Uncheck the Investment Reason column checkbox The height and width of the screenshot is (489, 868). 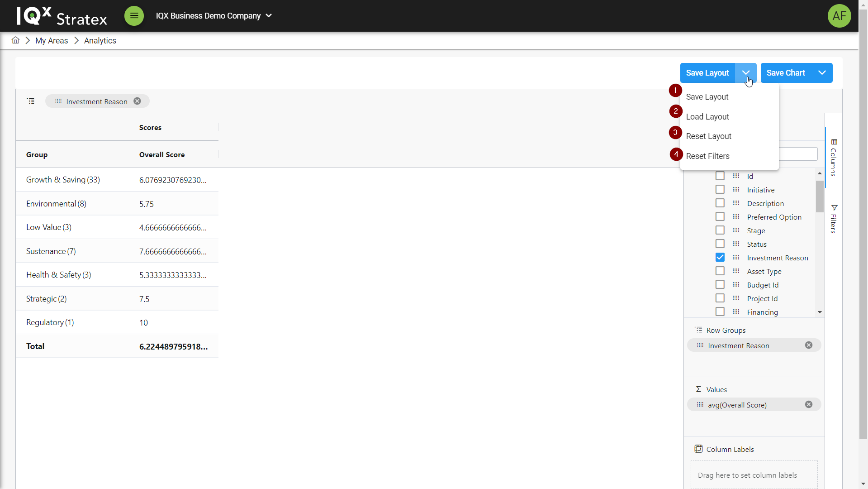[720, 258]
